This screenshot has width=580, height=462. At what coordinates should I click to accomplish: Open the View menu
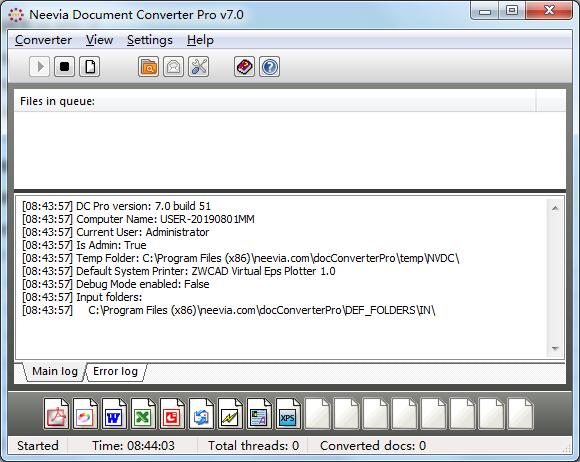click(100, 40)
